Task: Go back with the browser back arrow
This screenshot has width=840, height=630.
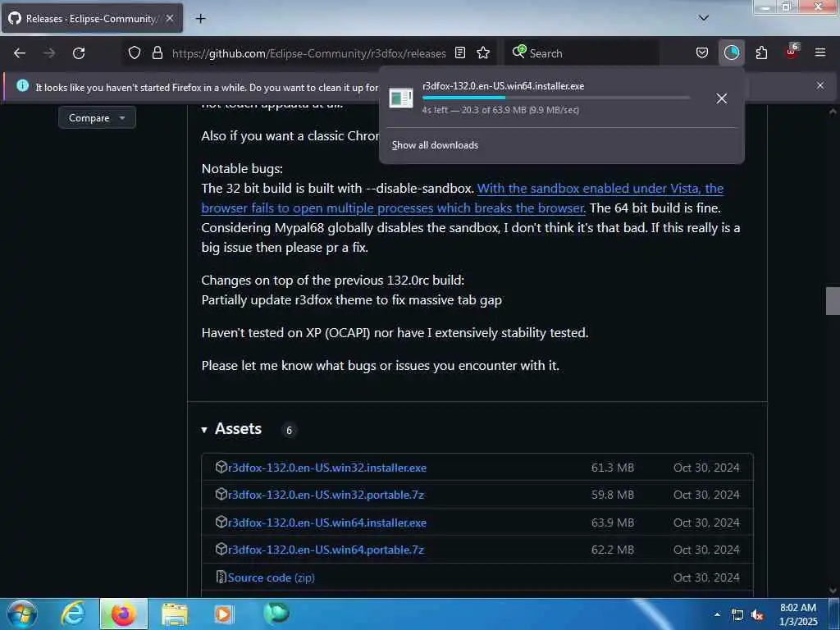Action: [x=20, y=53]
